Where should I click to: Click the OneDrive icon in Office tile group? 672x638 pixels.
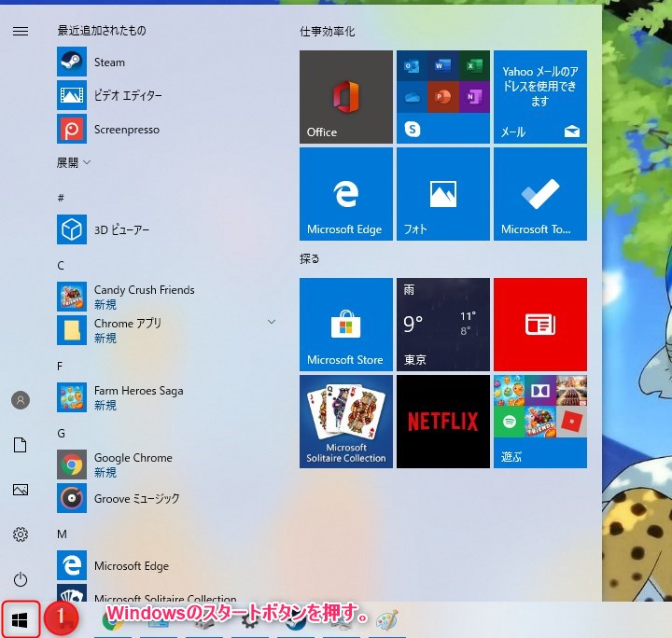[x=412, y=97]
